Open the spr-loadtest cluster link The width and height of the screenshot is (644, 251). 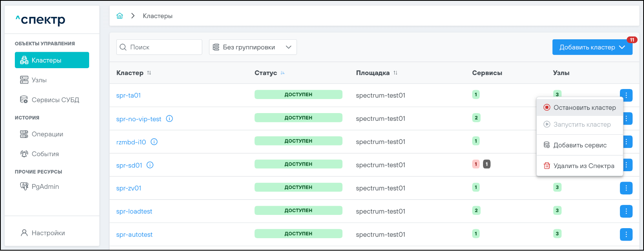click(x=134, y=211)
